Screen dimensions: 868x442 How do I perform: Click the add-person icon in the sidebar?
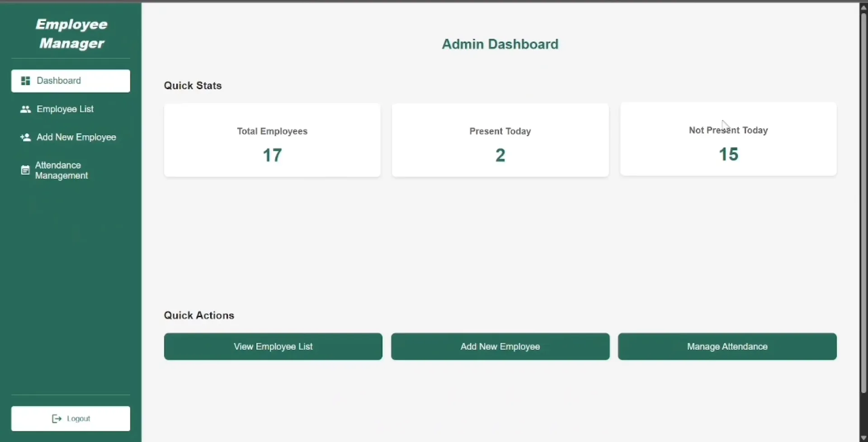coord(25,137)
